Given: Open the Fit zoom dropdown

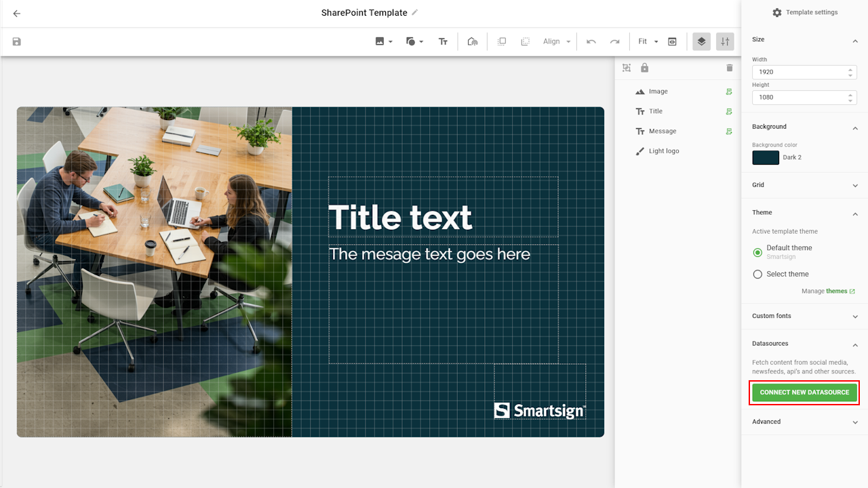Looking at the screenshot, I should coord(648,41).
